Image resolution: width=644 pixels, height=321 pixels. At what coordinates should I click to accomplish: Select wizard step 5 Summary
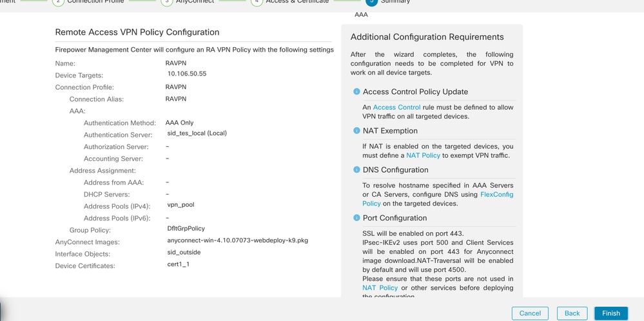click(387, 1)
